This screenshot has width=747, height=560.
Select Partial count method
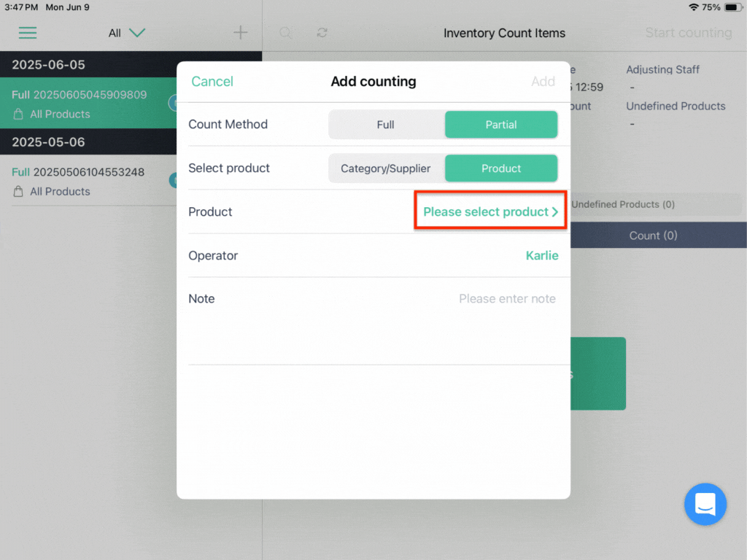tap(501, 125)
